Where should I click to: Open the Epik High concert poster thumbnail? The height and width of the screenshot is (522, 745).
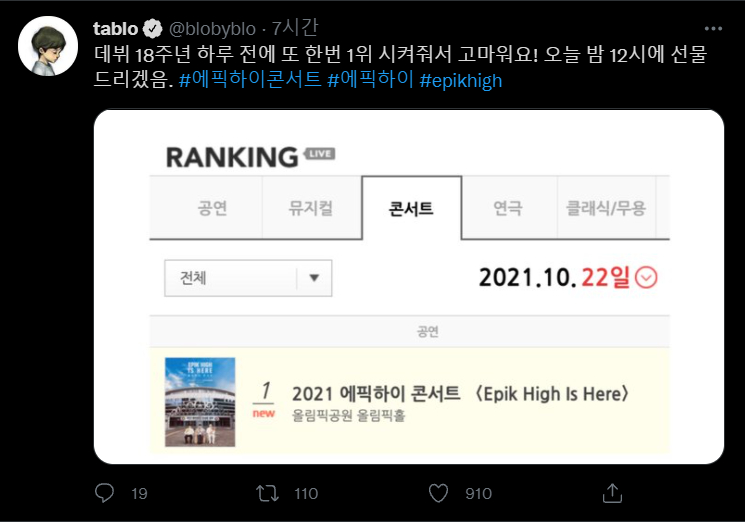click(200, 402)
